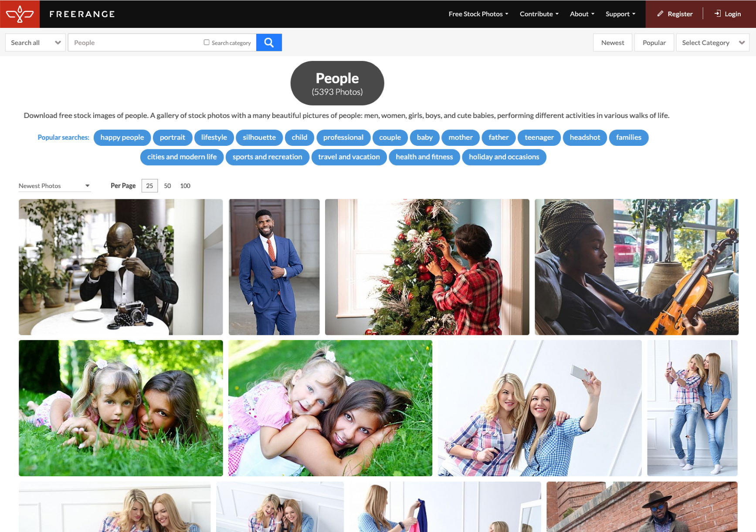Choose cities and modern life tag
This screenshot has width=756, height=532.
(x=182, y=157)
